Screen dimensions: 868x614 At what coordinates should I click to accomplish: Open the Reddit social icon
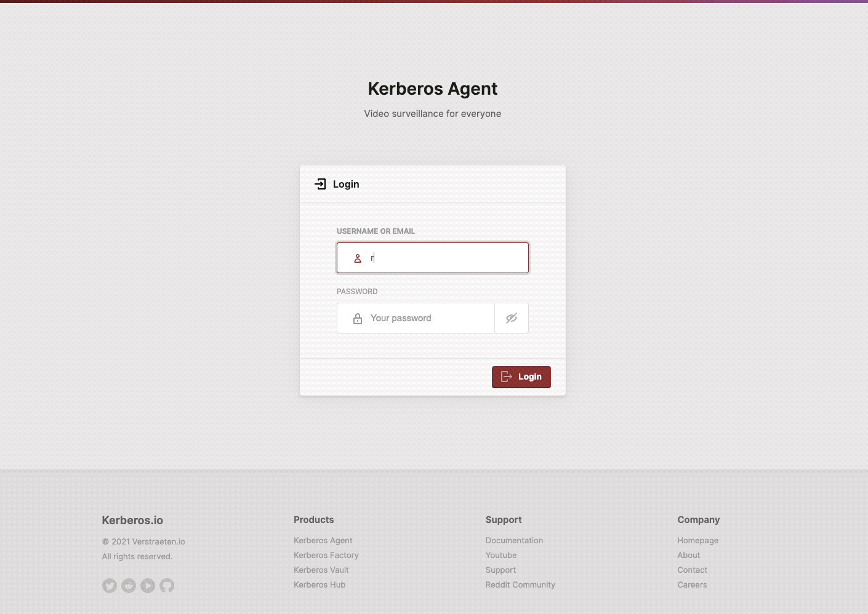(x=129, y=585)
